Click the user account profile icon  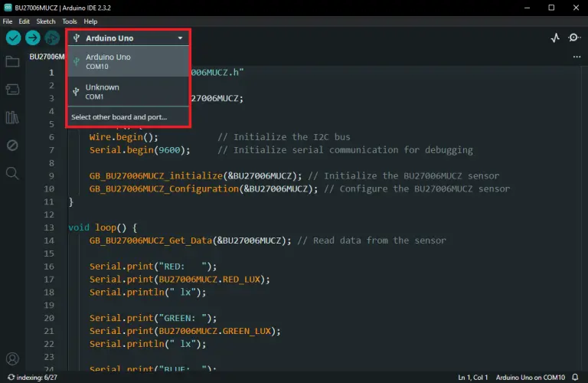(12, 359)
